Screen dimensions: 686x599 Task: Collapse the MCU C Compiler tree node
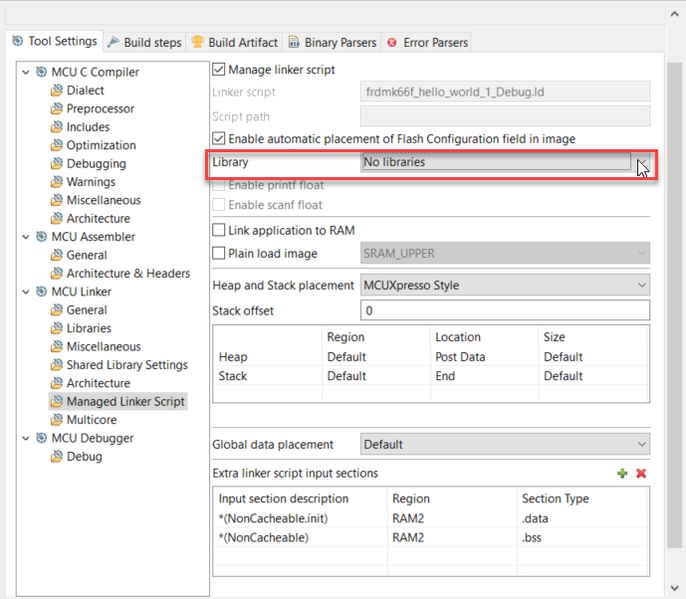point(25,72)
